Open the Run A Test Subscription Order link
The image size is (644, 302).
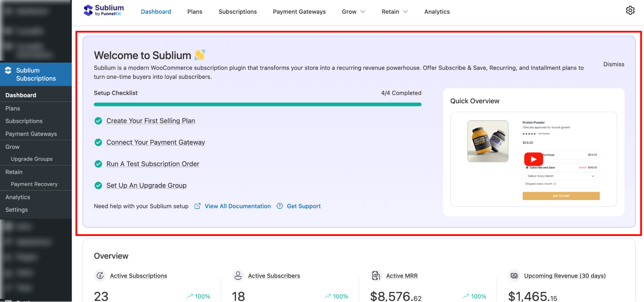pyautogui.click(x=153, y=164)
